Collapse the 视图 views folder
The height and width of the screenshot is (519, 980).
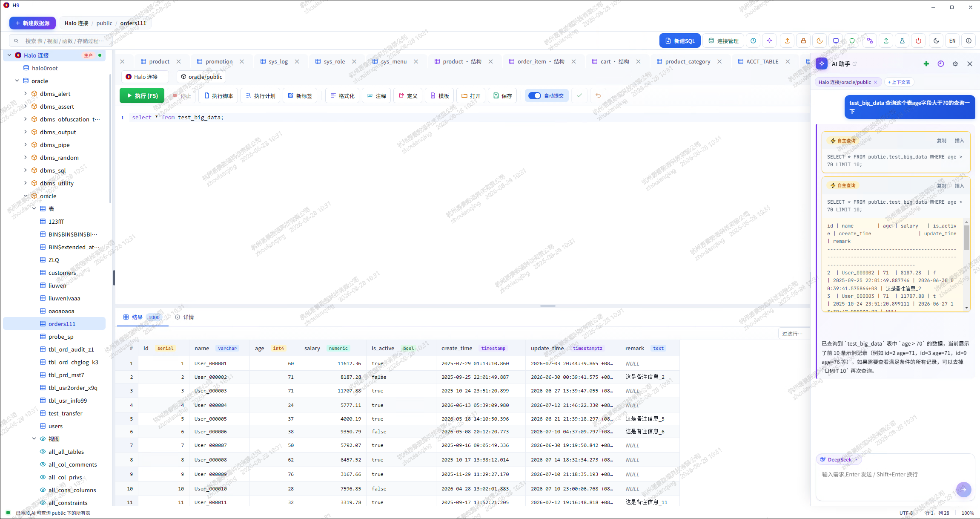(34, 439)
